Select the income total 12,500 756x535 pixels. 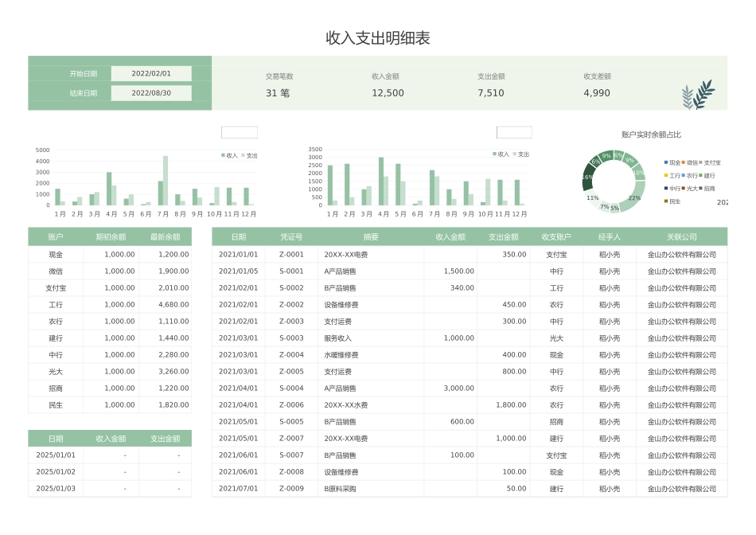point(388,93)
